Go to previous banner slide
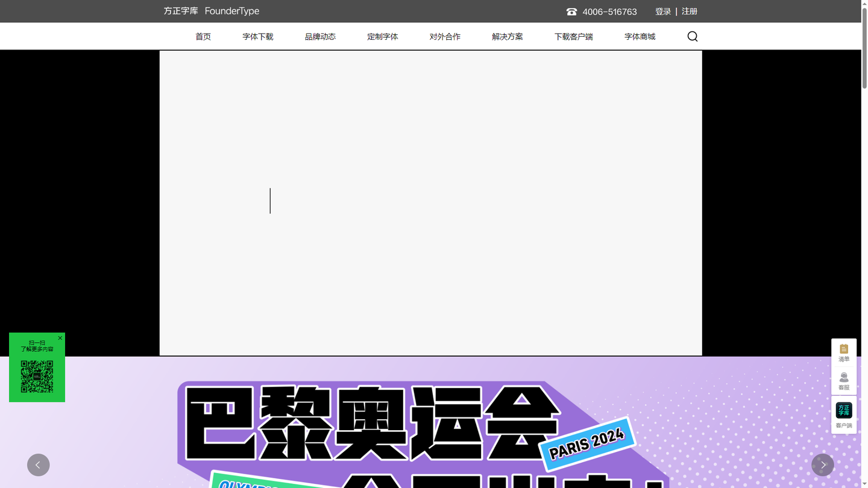 tap(38, 465)
